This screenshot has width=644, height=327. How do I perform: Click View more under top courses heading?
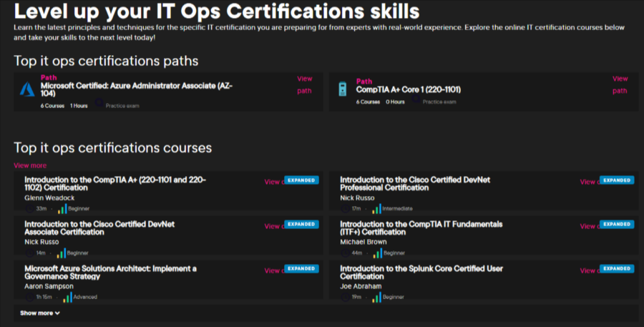[x=30, y=165]
